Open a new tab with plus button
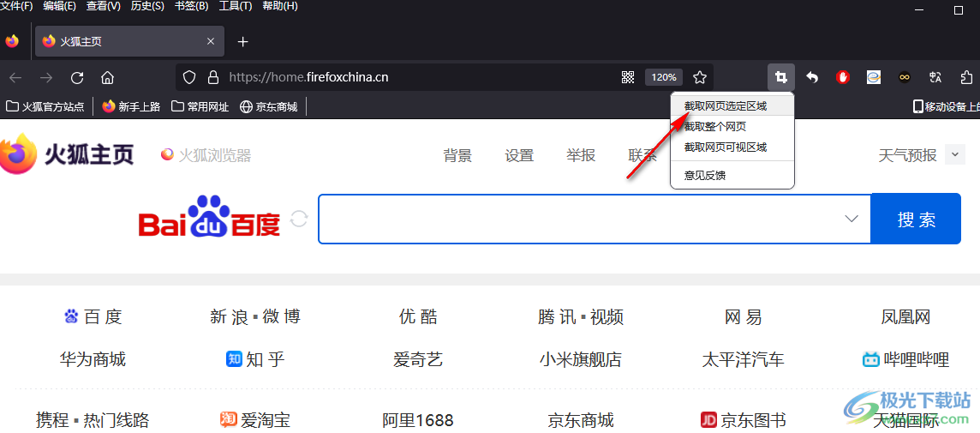The height and width of the screenshot is (433, 980). pyautogui.click(x=243, y=42)
